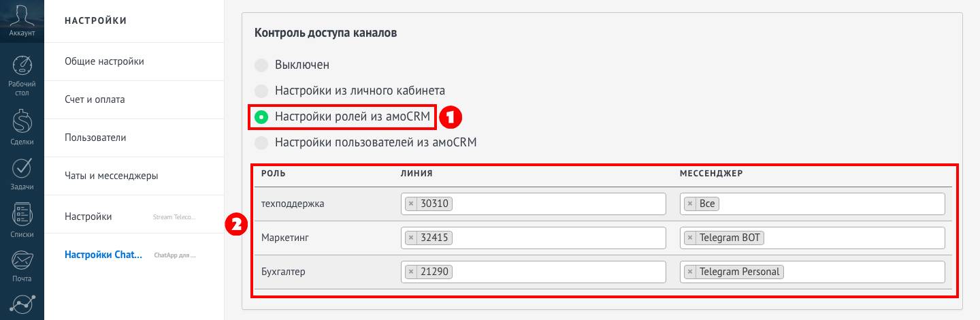980x320 pixels.
Task: Open the Deals (Сделки) dollar icon
Action: (22, 123)
